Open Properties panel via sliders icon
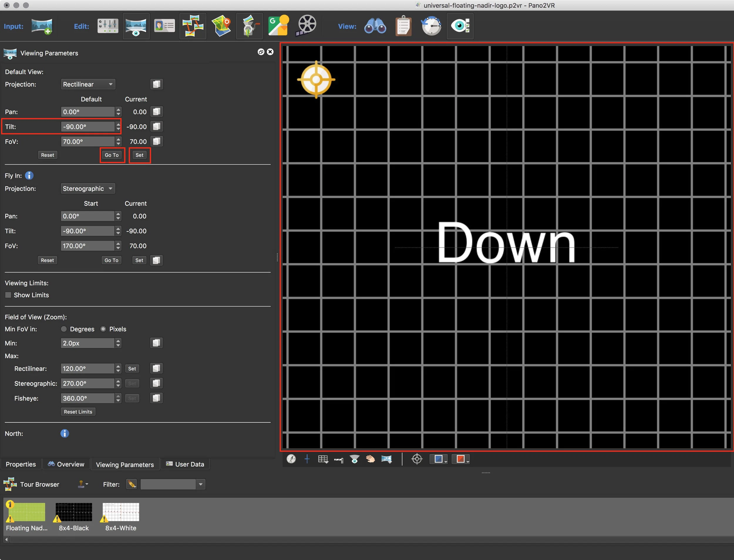Screen dimensions: 734x560 [108, 26]
